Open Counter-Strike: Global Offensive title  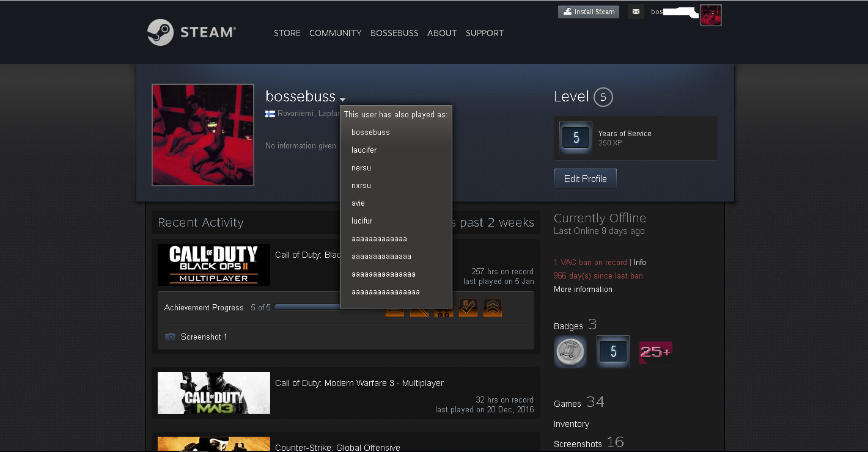pyautogui.click(x=337, y=448)
